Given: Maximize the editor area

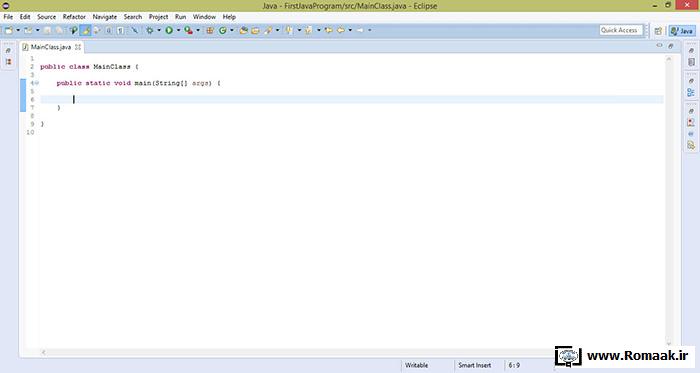Looking at the screenshot, I should 671,46.
